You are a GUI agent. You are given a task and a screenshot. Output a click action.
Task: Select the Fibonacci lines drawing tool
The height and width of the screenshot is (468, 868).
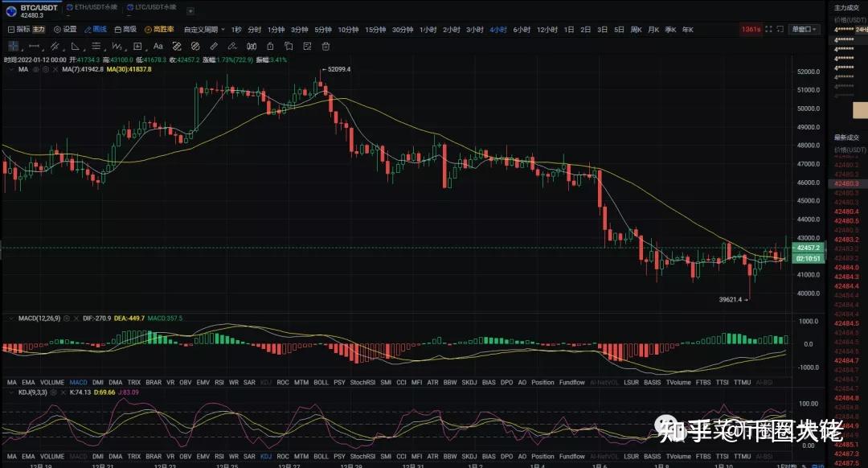(96, 46)
